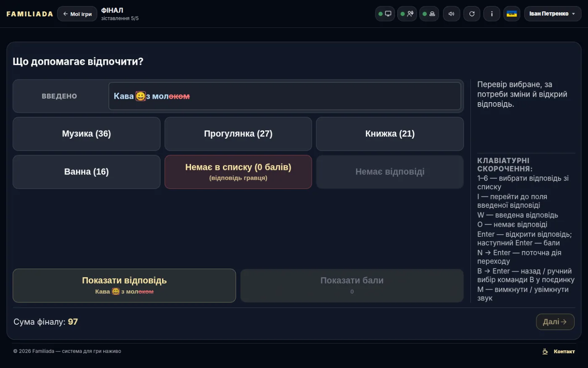Click the refresh icon in header
588x368 pixels.
click(x=472, y=14)
